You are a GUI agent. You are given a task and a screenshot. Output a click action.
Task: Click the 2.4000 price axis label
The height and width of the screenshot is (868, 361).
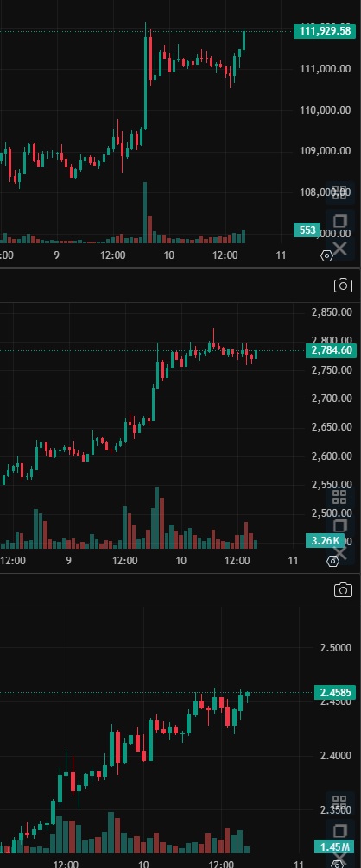coord(336,756)
